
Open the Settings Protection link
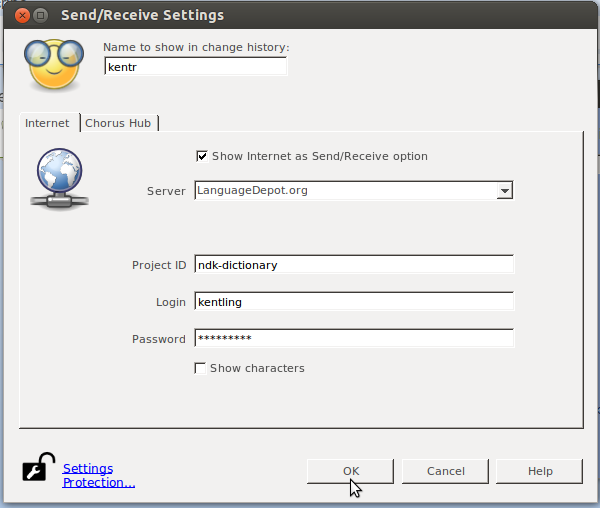click(99, 475)
